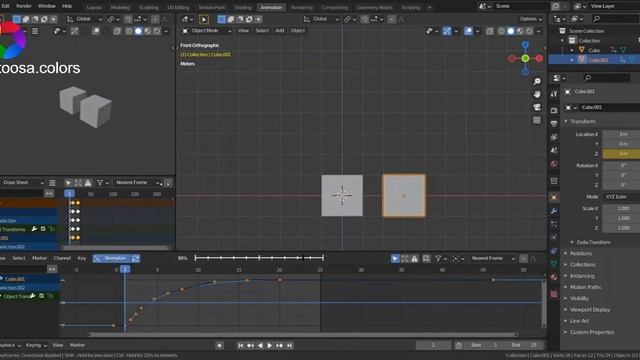640x360 pixels.
Task: Open graph editor Key menu
Action: [x=82, y=258]
